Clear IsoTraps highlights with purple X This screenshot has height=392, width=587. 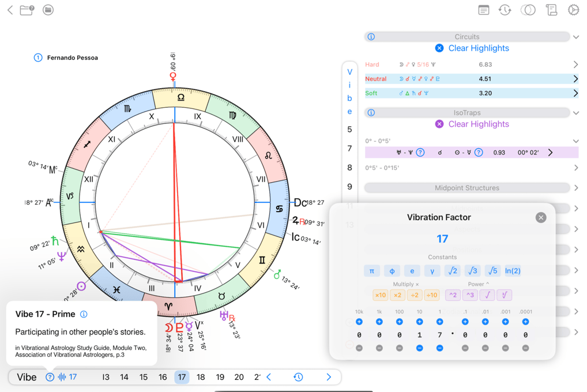(439, 124)
